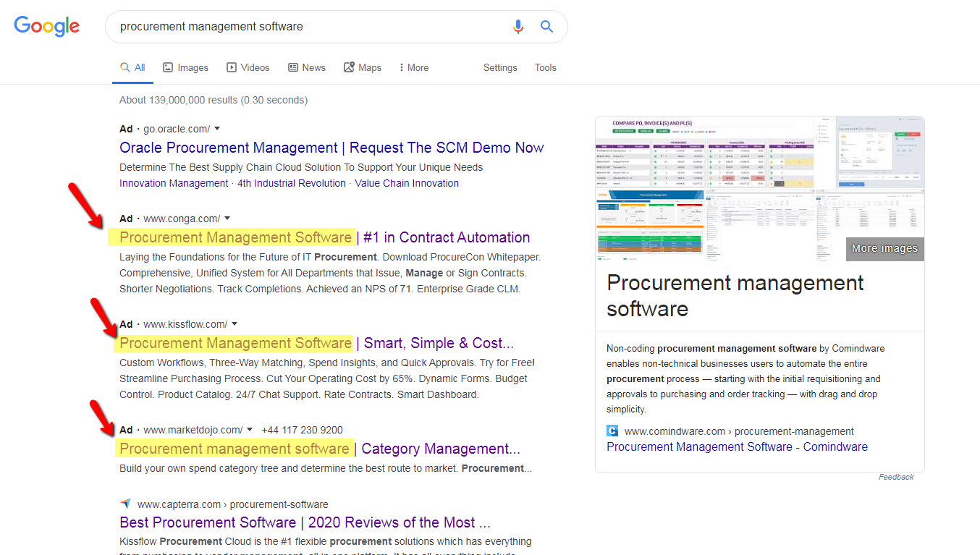Click the Capterra favicon icon
The height and width of the screenshot is (555, 980).
tap(125, 504)
